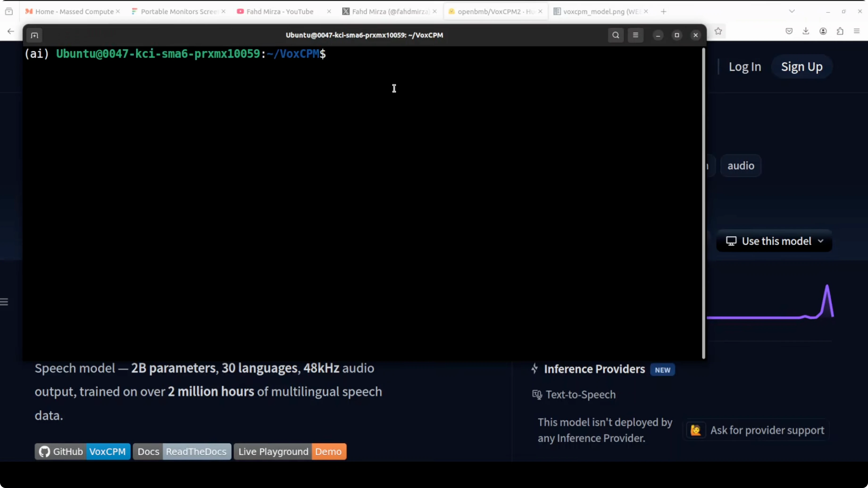Open the browser downloads icon
Screen dimensions: 868x488
coord(806,31)
